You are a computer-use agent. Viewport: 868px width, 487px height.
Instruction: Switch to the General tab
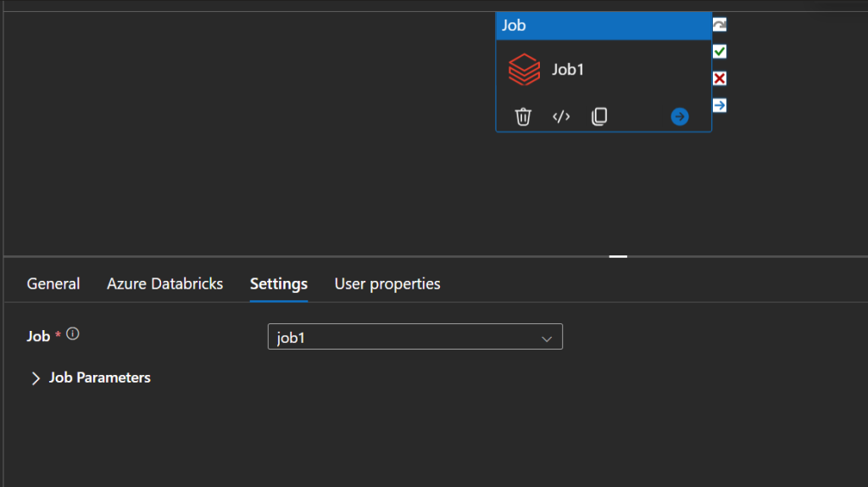53,284
